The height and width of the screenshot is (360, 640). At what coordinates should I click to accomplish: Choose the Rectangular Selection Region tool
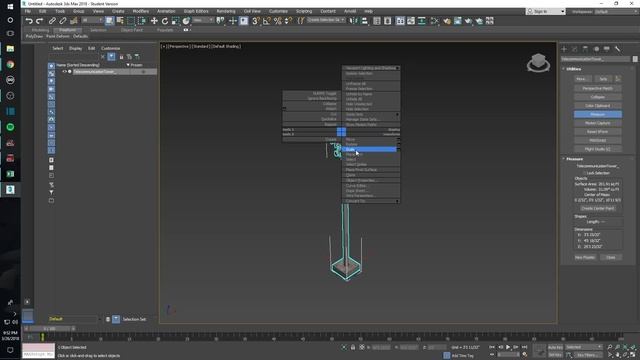coord(131,20)
